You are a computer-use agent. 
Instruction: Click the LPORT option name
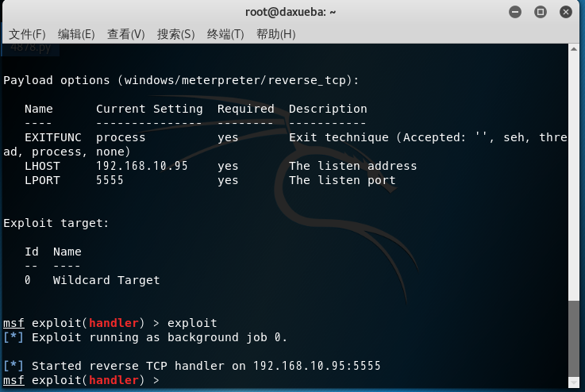click(42, 180)
